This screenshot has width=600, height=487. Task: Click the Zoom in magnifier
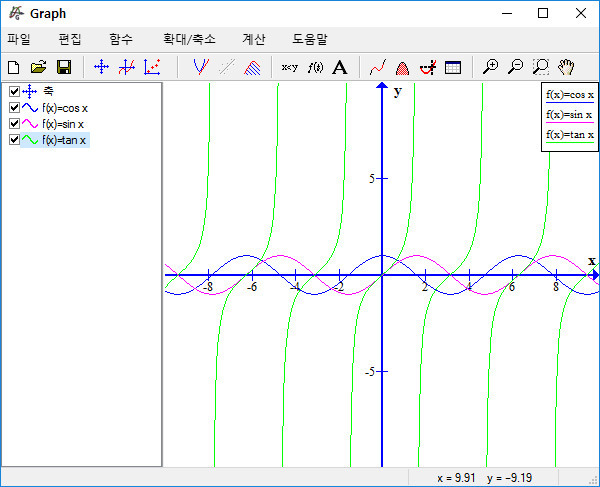coord(490,67)
